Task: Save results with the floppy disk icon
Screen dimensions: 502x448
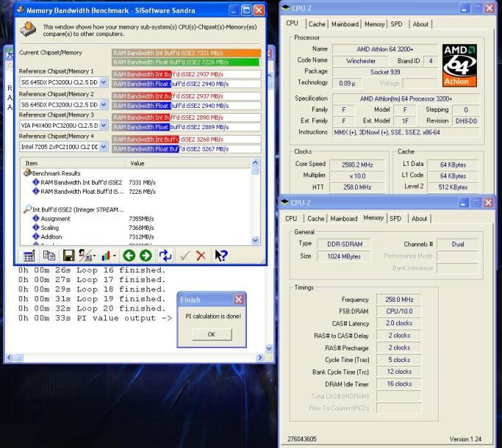Action: (68, 256)
